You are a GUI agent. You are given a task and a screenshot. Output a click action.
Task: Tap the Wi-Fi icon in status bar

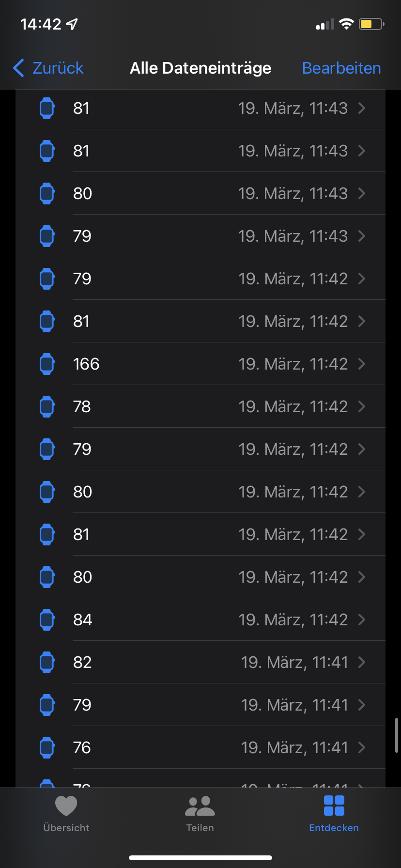tap(346, 24)
